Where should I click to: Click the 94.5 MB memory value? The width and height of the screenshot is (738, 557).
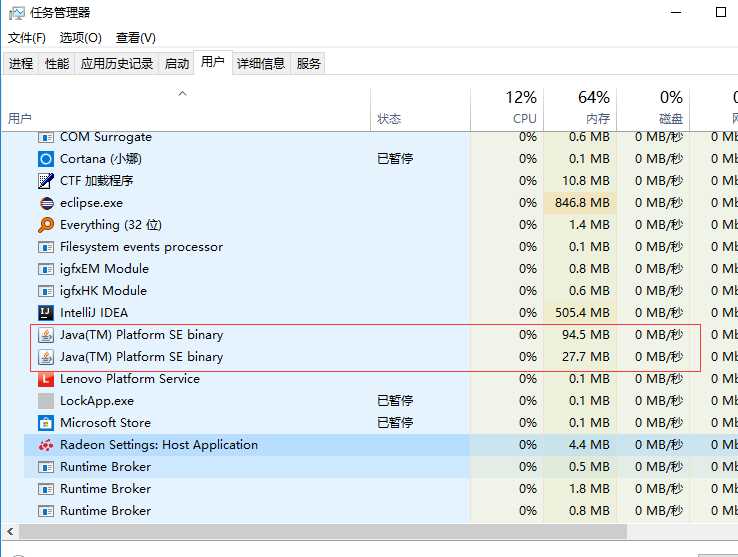586,335
